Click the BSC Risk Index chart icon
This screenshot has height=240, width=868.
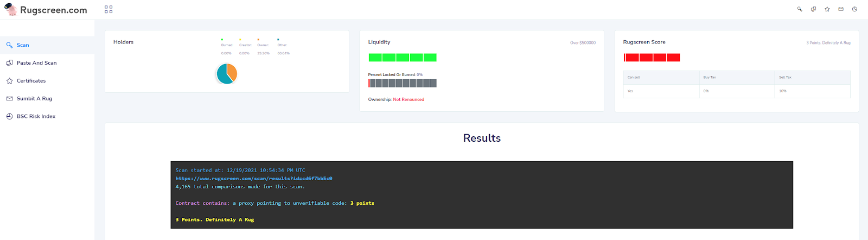coord(9,116)
